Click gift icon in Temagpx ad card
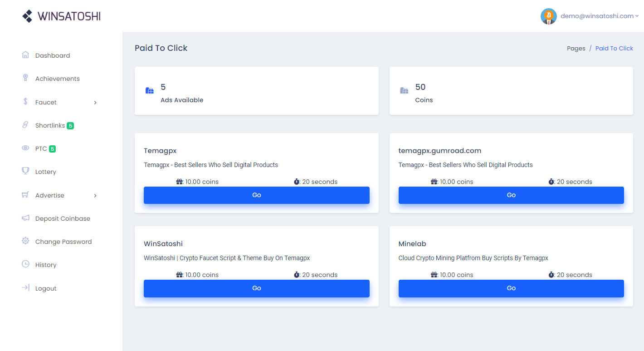 coord(180,182)
